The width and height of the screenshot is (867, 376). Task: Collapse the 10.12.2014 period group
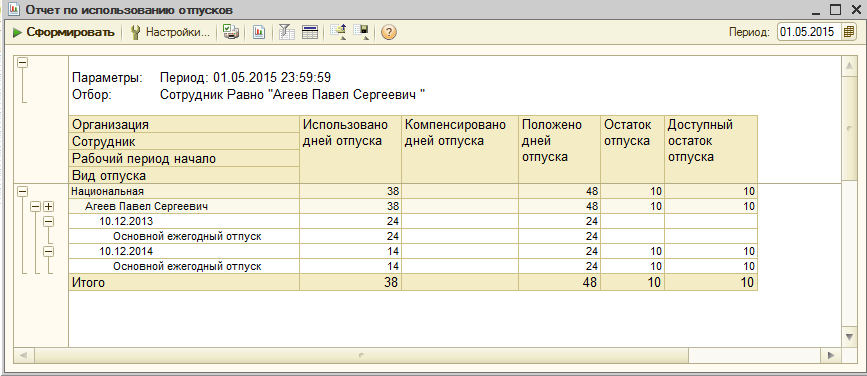pos(49,251)
